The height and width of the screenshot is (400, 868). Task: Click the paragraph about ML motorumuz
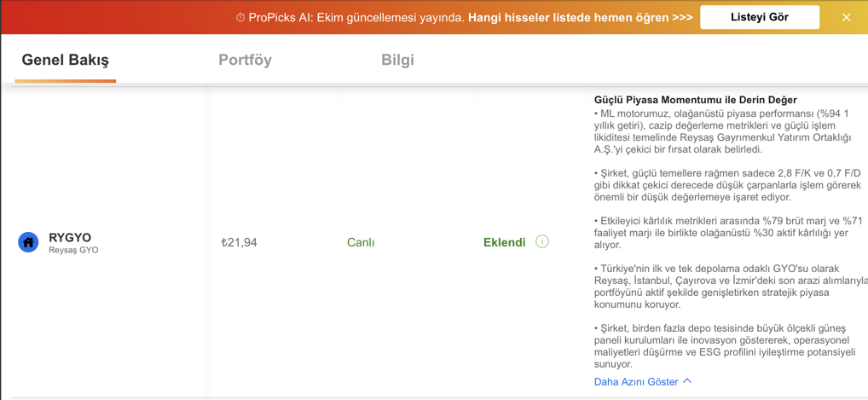[726, 132]
